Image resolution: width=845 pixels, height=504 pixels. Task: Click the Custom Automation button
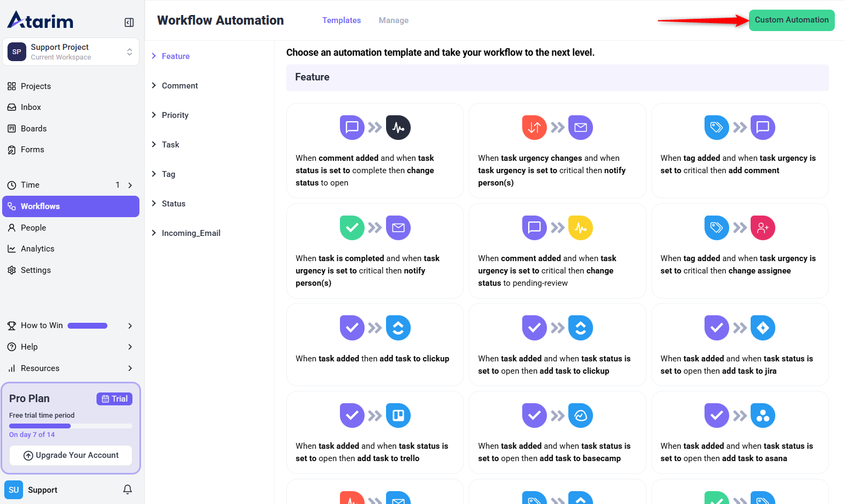point(791,20)
